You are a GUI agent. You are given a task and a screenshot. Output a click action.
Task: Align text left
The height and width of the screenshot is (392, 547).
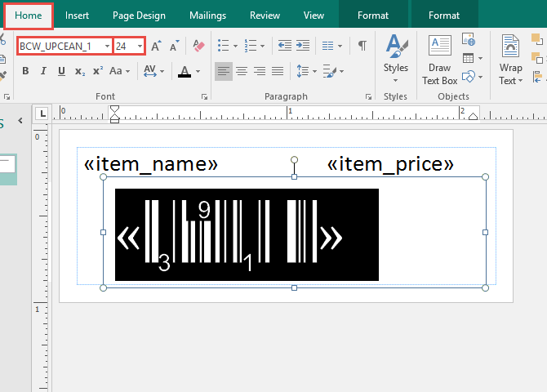pos(224,71)
